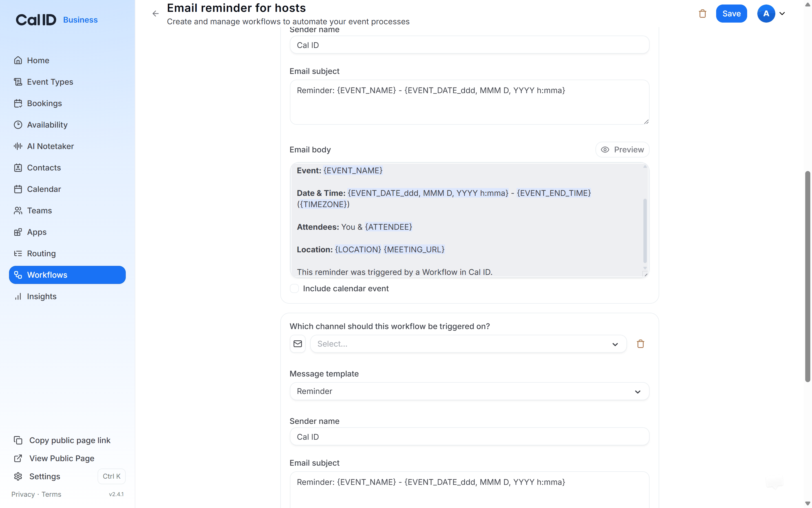This screenshot has width=812, height=508.
Task: Click the first Sender name field
Action: (x=469, y=45)
